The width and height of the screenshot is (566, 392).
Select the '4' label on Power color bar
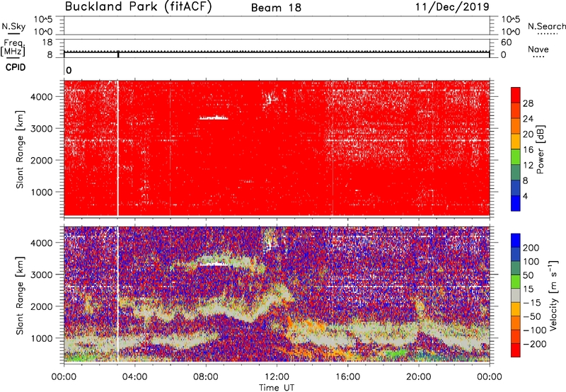525,196
